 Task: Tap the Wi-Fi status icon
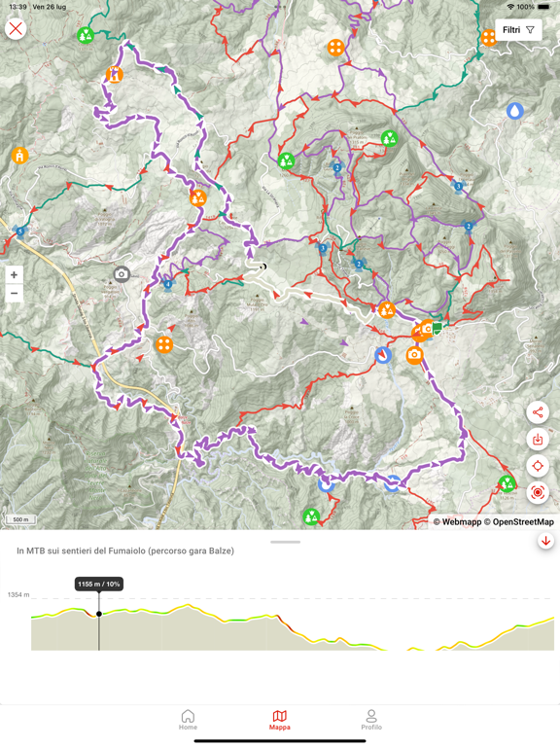tap(510, 7)
